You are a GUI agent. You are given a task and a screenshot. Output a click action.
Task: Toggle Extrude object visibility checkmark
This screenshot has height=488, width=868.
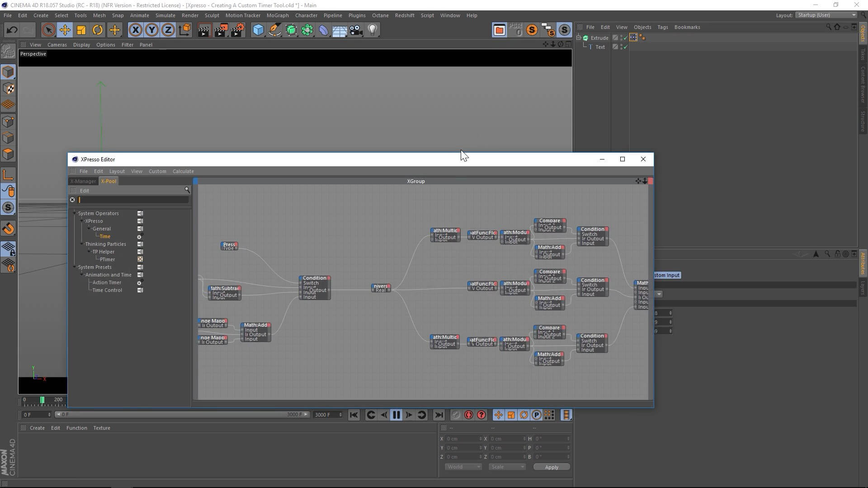point(626,38)
